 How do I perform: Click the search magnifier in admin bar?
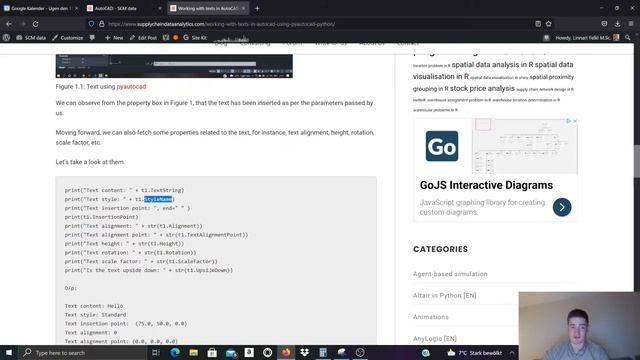[628, 38]
